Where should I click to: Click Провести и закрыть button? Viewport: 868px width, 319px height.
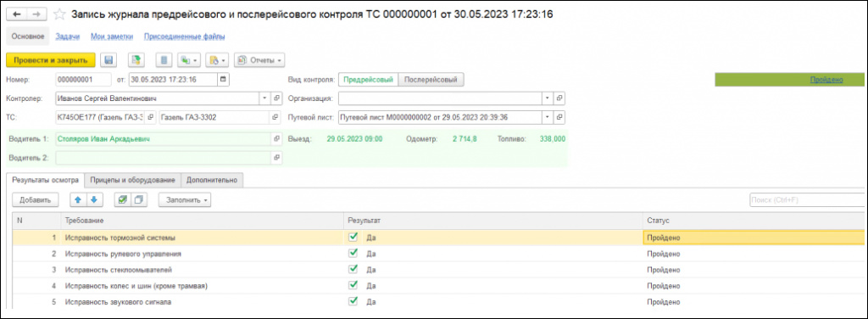(x=51, y=59)
